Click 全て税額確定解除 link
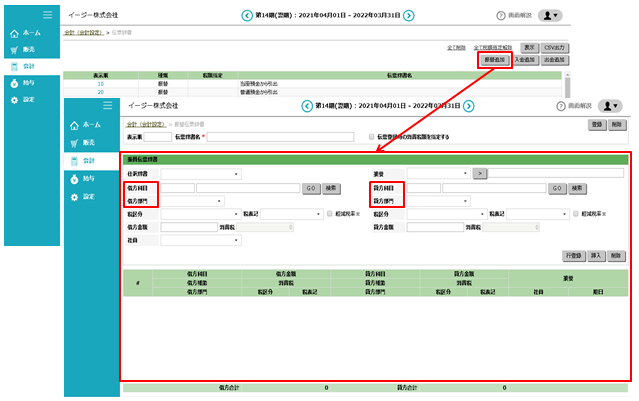639x401 pixels. [493, 47]
